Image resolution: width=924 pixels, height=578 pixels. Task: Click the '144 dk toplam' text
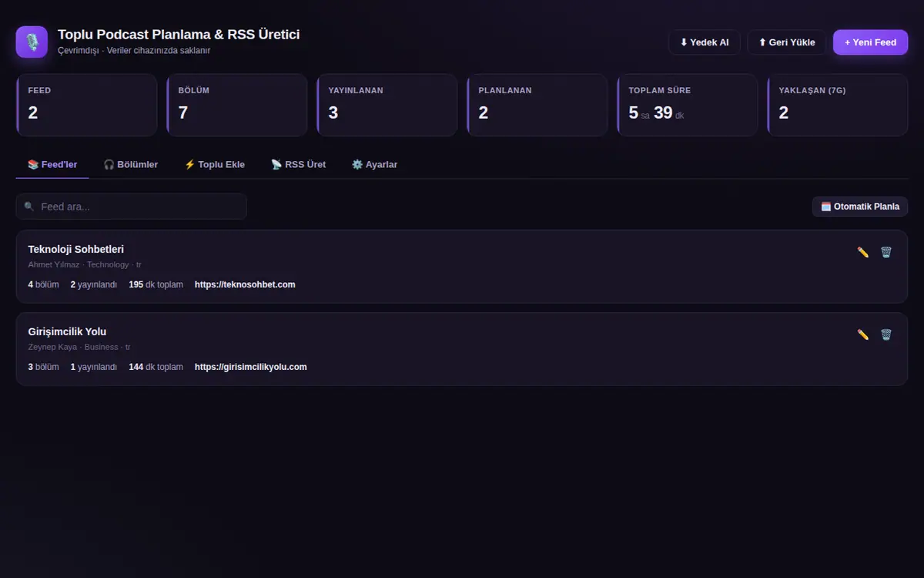156,367
